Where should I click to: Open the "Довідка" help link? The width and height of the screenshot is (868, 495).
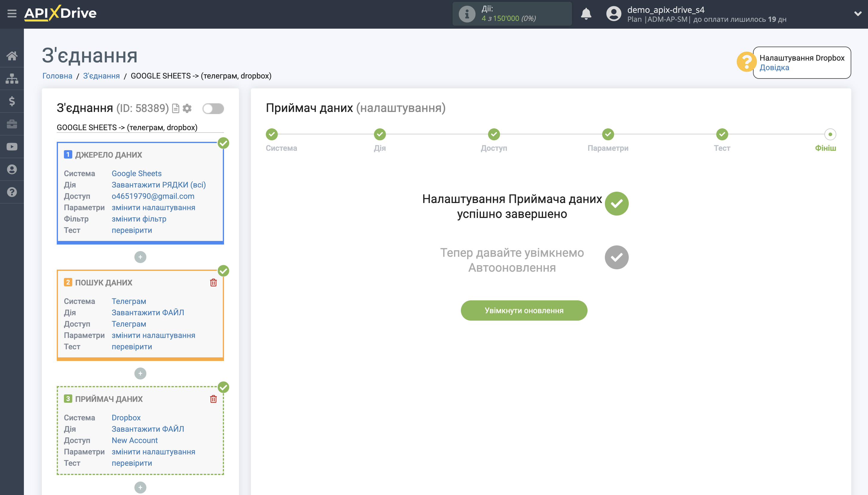775,68
